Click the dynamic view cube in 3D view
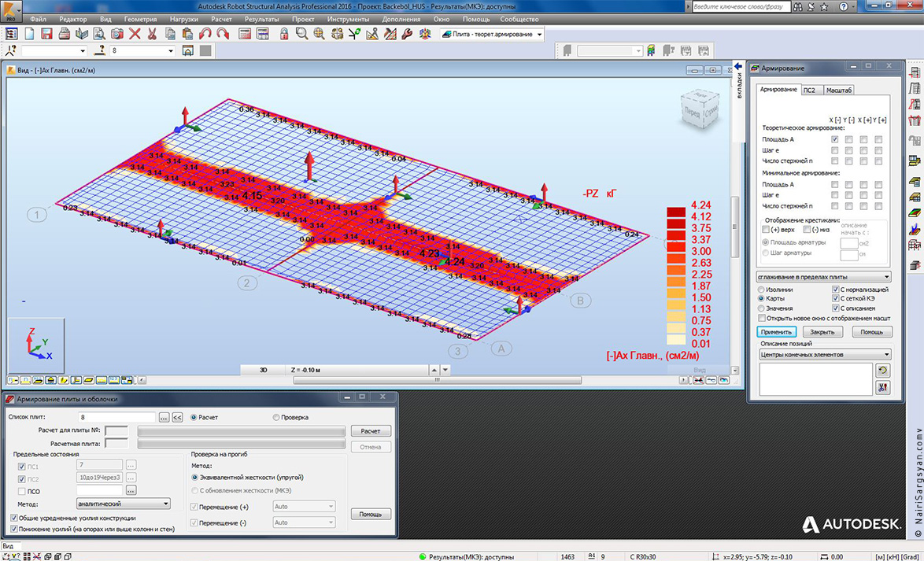Viewport: 924px width, 561px height. [x=701, y=109]
